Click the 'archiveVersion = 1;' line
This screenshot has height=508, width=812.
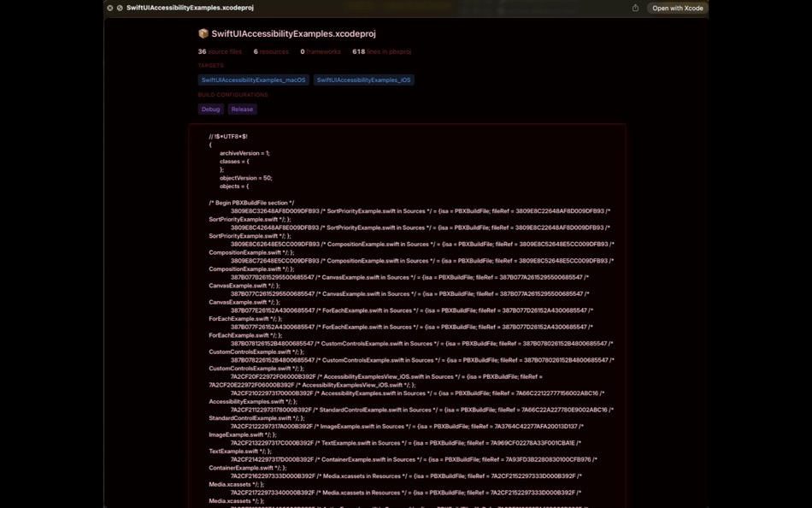tap(244, 153)
